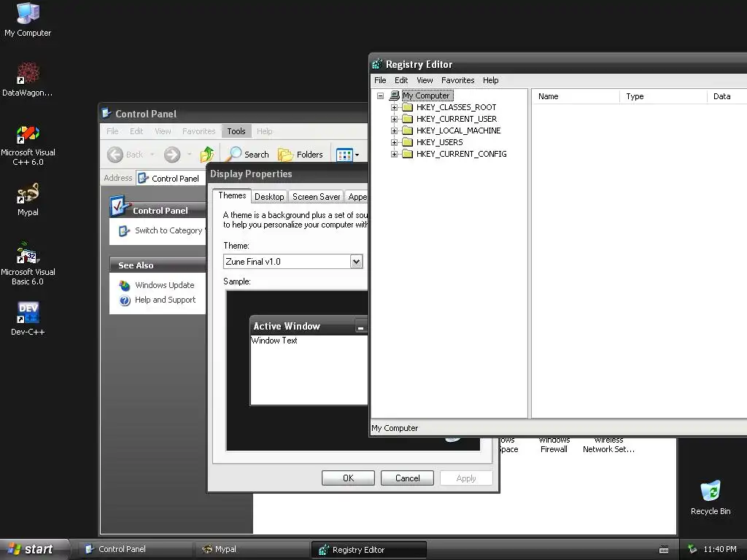Screen dimensions: 747x560
Task: Click the Windows Update icon under See Also
Action: click(x=125, y=286)
